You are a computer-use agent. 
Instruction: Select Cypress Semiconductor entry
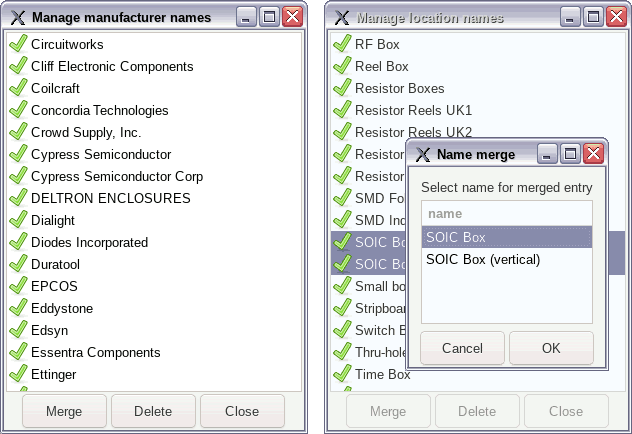(154, 154)
